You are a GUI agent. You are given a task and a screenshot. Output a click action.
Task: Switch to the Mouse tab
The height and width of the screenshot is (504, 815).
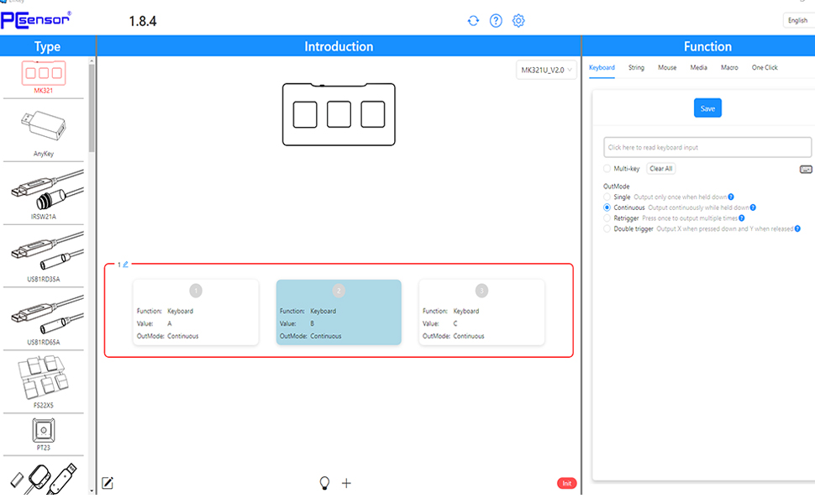[667, 67]
